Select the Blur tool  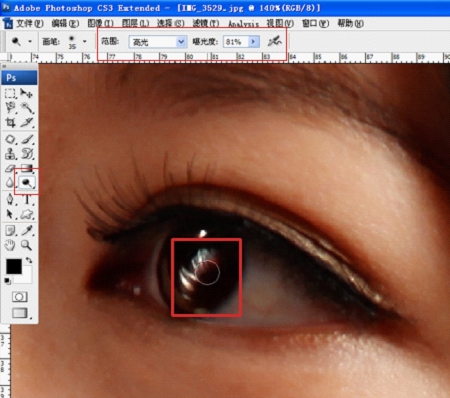(9, 182)
